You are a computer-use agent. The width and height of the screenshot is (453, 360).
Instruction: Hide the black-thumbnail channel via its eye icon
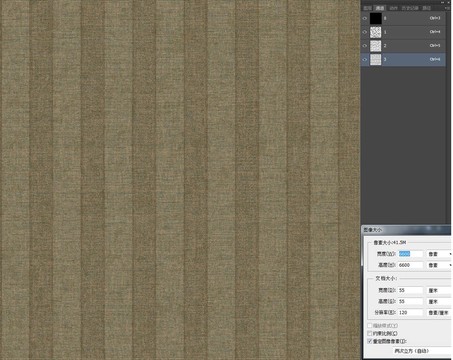click(x=365, y=18)
